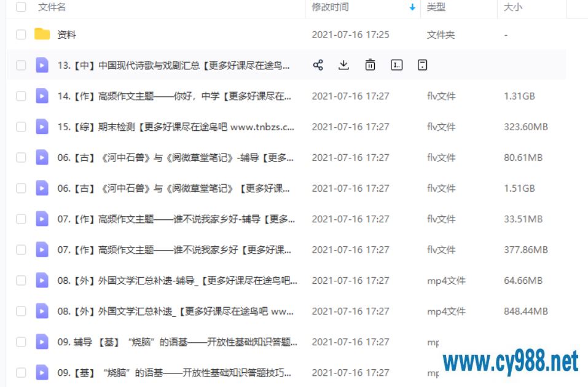Viewport: 588px width, 387px height.
Task: Click video icon of 377.86MB 谁不说我家乡好 file
Action: click(42, 250)
